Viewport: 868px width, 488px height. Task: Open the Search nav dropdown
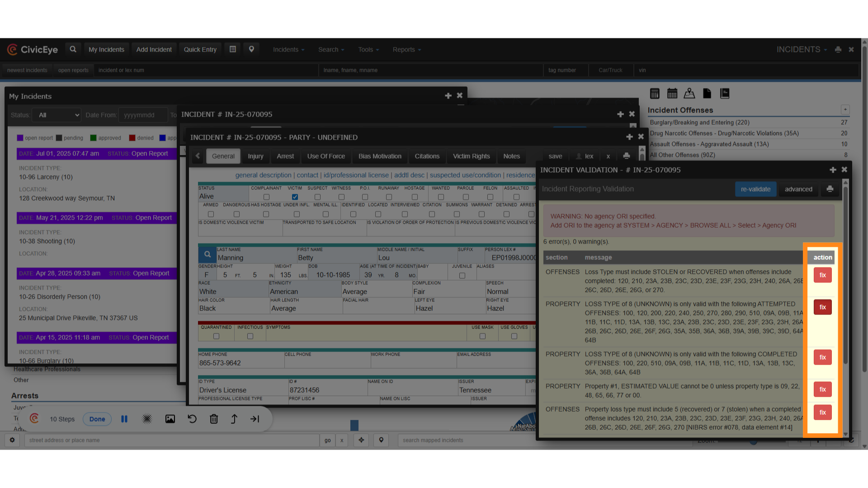(331, 50)
